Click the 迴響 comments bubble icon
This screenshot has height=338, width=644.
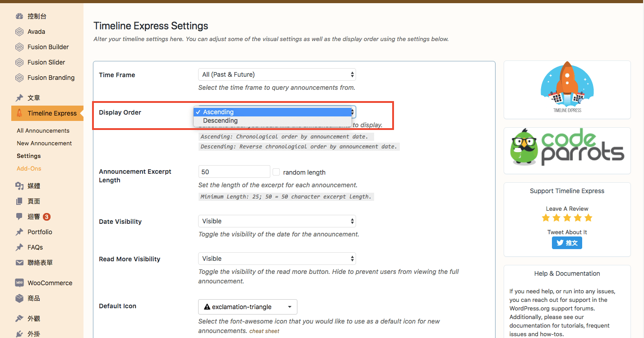(x=19, y=217)
